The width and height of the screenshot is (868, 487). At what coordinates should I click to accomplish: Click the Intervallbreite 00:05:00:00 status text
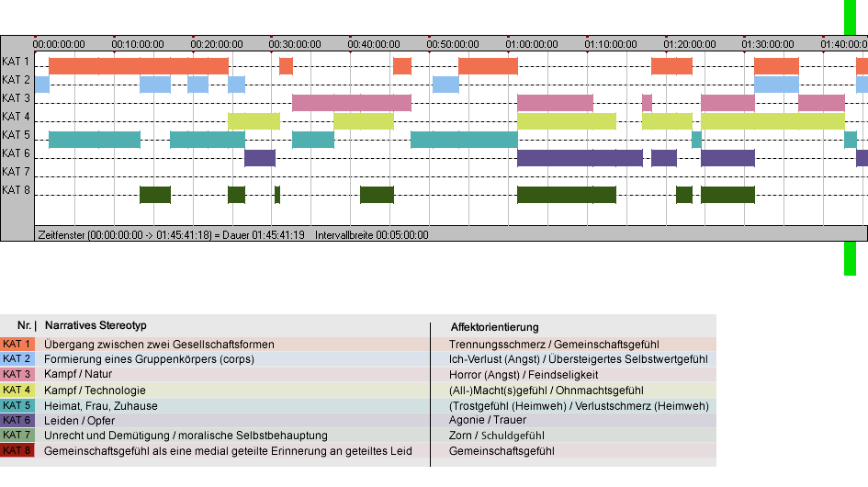[372, 235]
